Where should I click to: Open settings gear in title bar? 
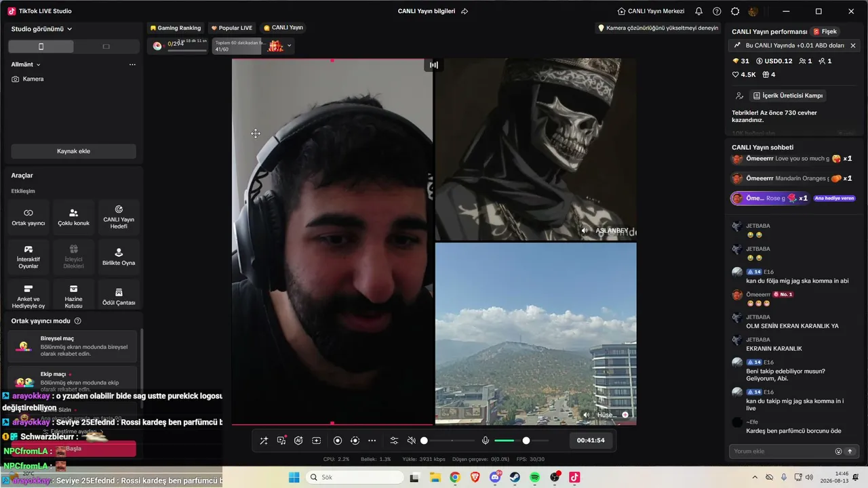click(735, 11)
